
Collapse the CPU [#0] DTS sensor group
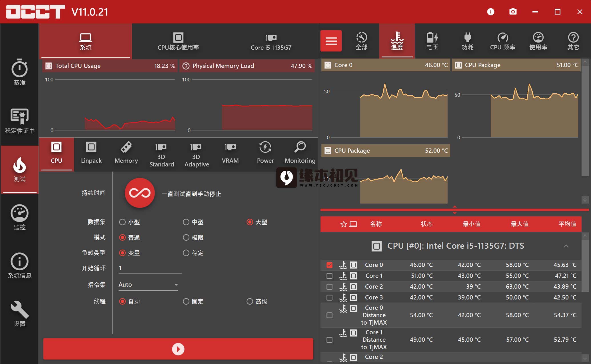pos(566,246)
